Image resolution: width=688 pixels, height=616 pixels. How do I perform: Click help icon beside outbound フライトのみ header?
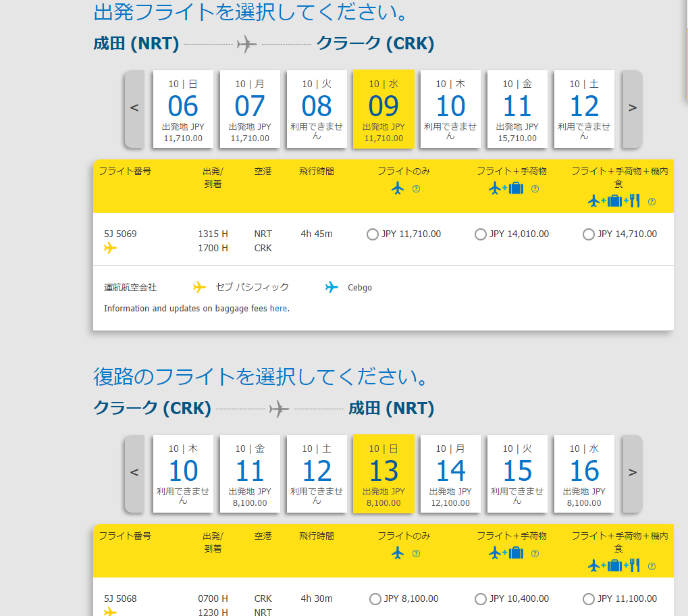[x=416, y=189]
